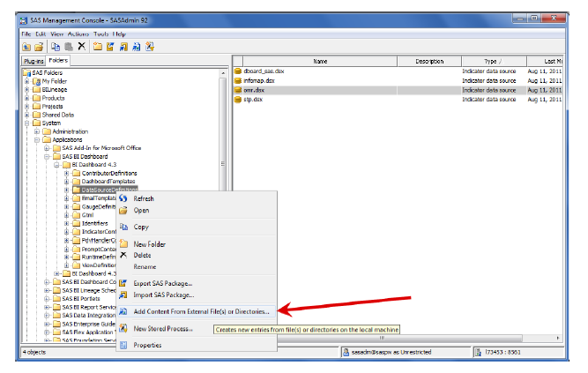Click the SAS Management Console title bar icon
The height and width of the screenshot is (373, 588).
click(25, 20)
